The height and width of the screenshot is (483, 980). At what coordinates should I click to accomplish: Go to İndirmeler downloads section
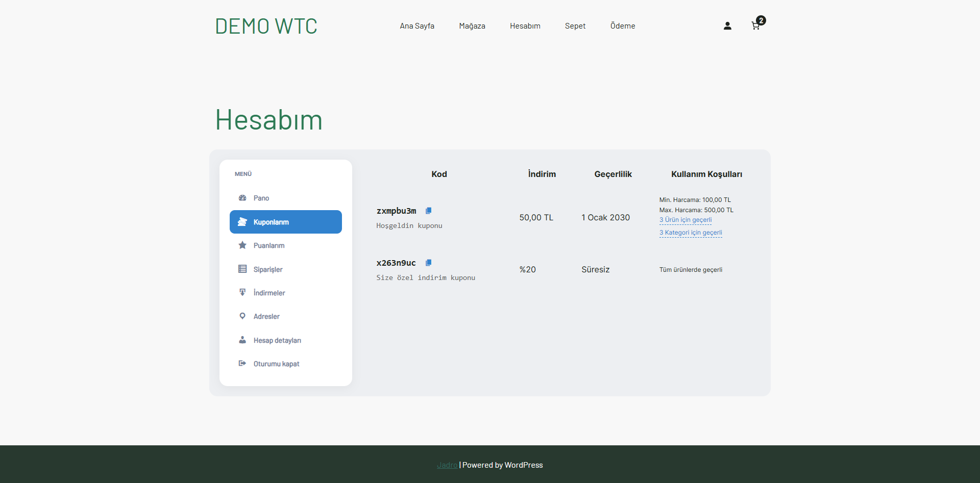(269, 293)
